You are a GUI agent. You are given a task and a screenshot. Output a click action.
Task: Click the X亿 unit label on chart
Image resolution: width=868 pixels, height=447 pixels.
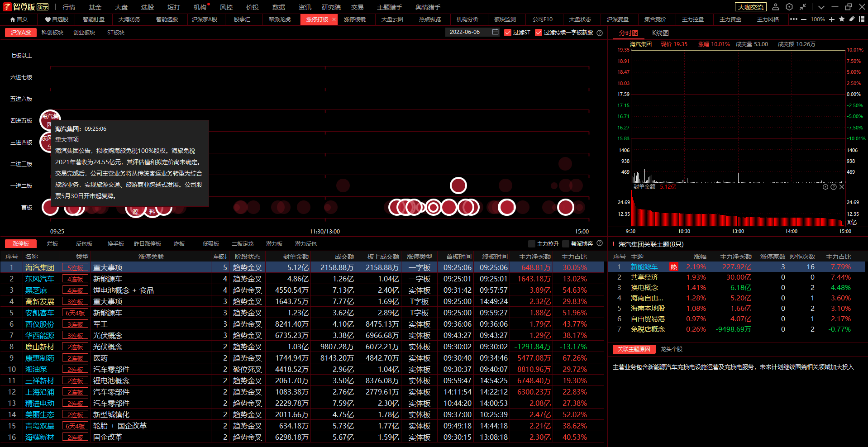tap(852, 222)
